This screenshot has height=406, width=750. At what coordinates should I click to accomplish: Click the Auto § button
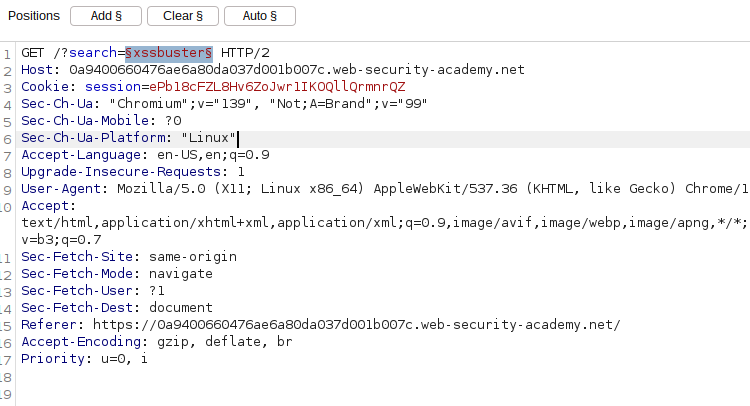coord(260,16)
